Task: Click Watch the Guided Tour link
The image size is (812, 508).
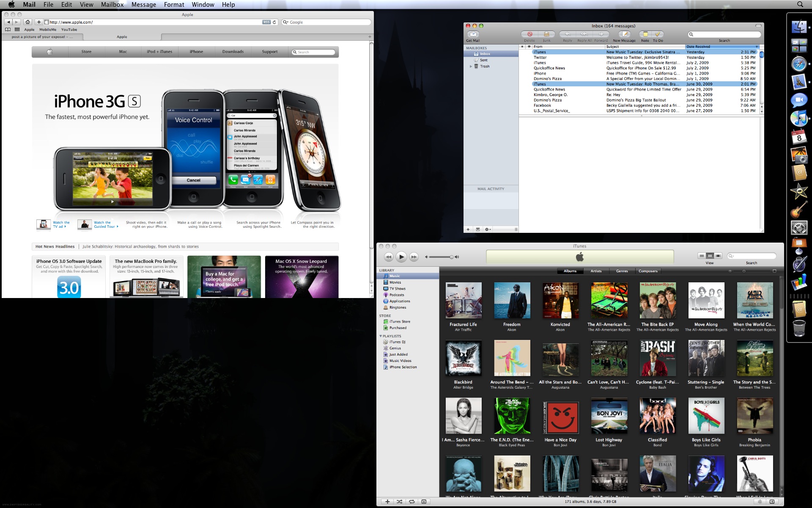Action: pyautogui.click(x=106, y=224)
